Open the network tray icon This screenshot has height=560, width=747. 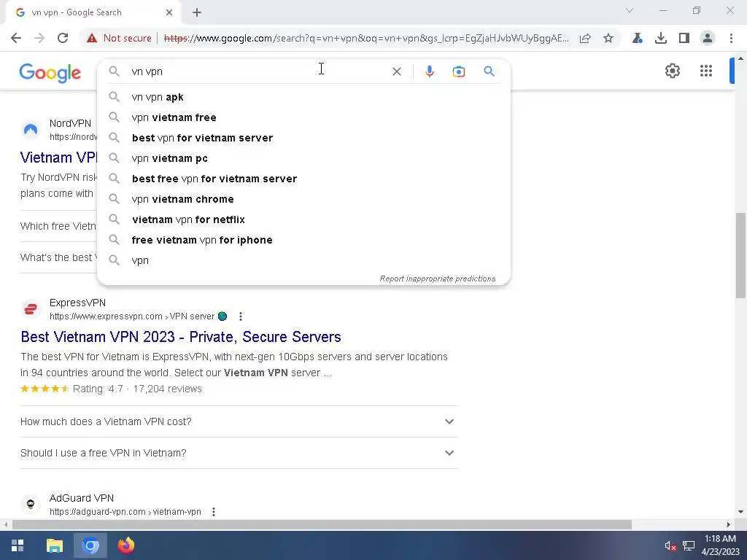(x=689, y=545)
